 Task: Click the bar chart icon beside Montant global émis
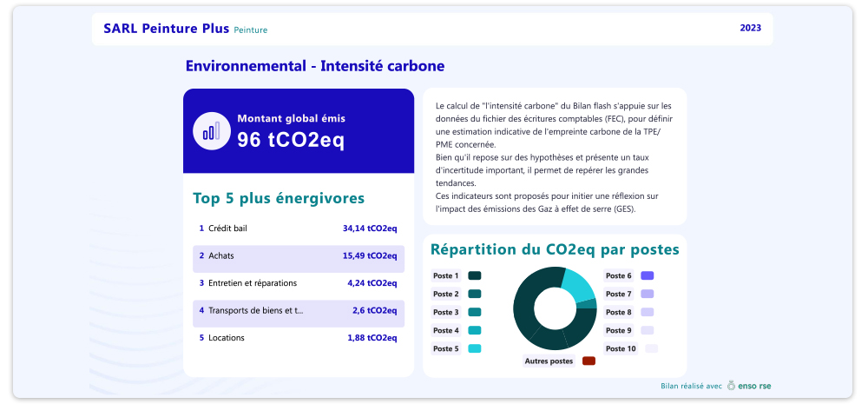[x=212, y=131]
